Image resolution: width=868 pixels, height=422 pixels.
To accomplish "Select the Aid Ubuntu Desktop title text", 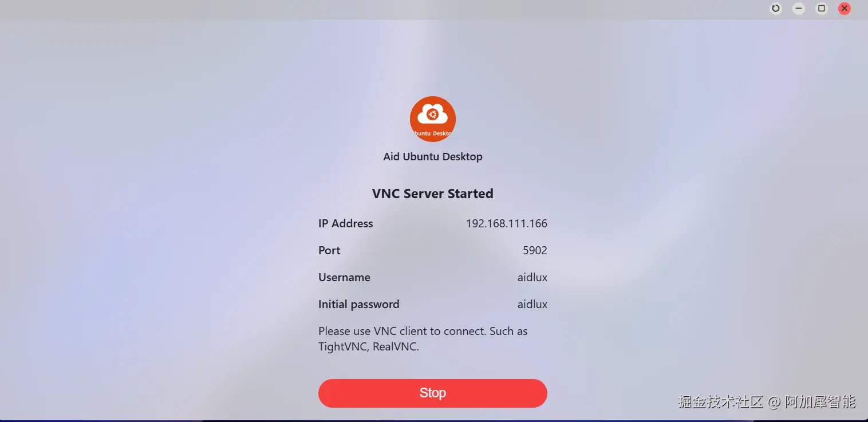I will point(433,157).
